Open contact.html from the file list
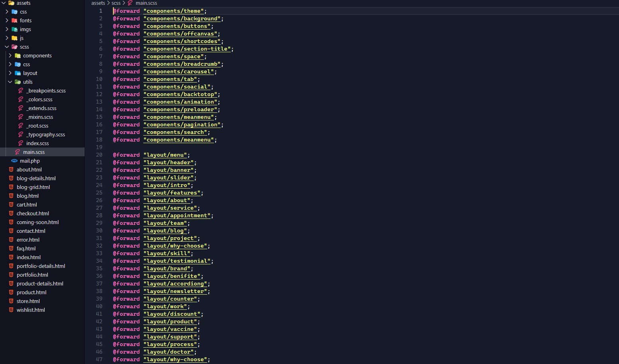619x364 pixels. coord(31,231)
